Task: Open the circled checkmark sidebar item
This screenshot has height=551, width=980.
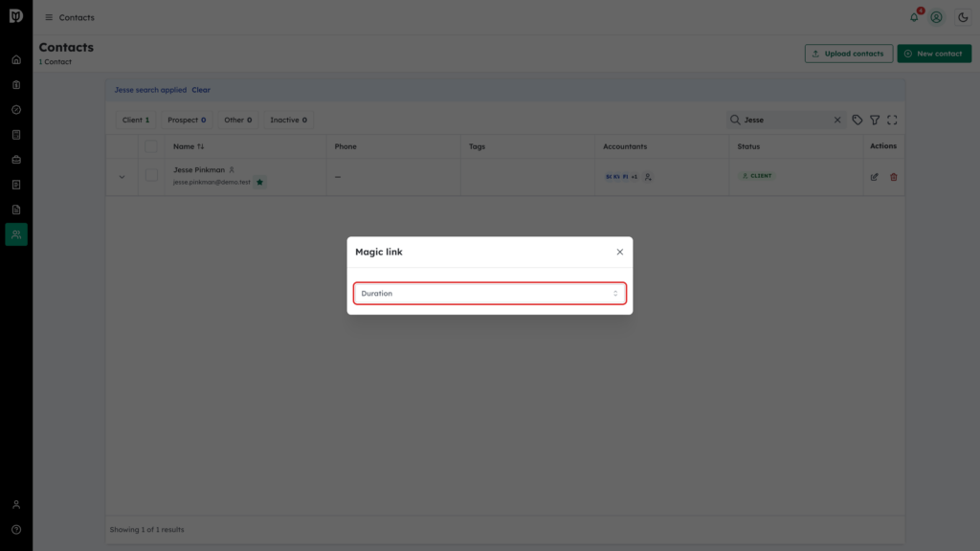Action: (16, 110)
